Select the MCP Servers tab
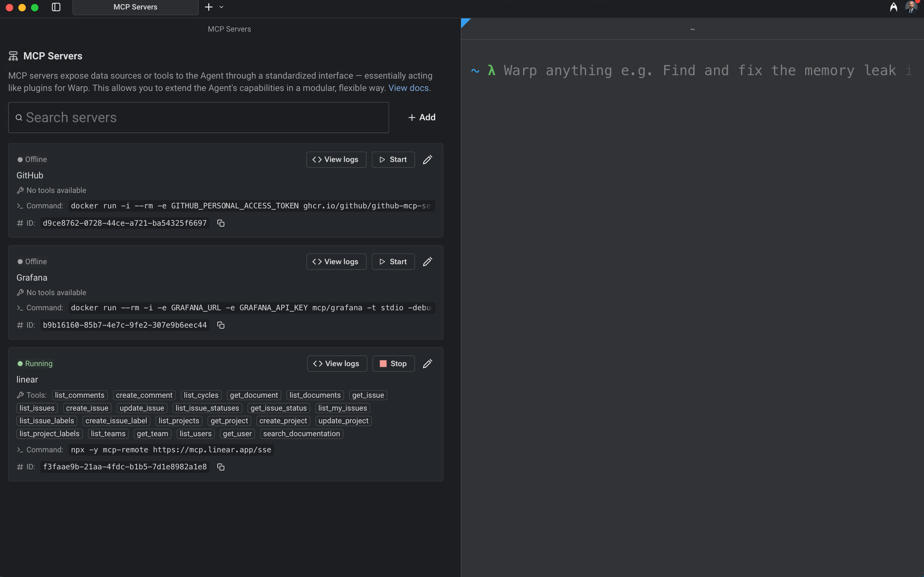 pos(135,7)
